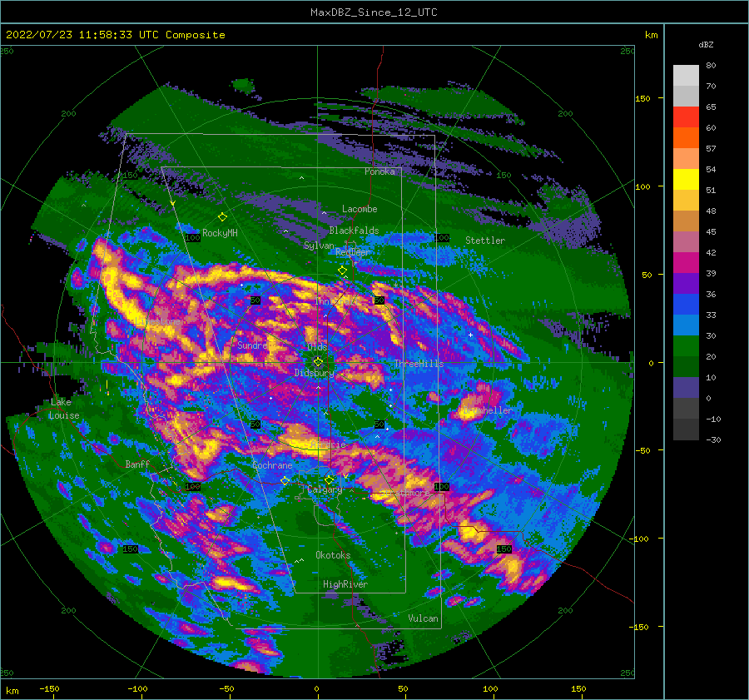Click the Blackfalds city label

pyautogui.click(x=354, y=231)
